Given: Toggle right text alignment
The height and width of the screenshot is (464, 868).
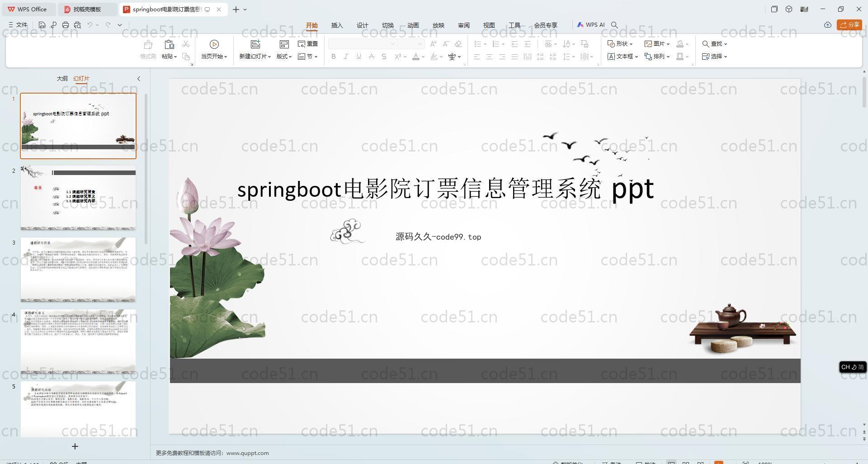Looking at the screenshot, I should (x=502, y=57).
